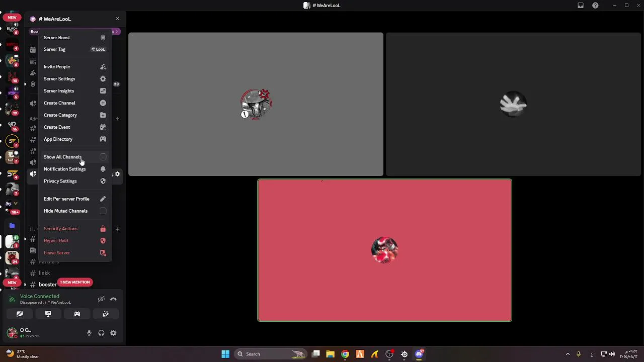Viewport: 644px width, 362px height.
Task: Open Security Actions
Action: coord(74,229)
